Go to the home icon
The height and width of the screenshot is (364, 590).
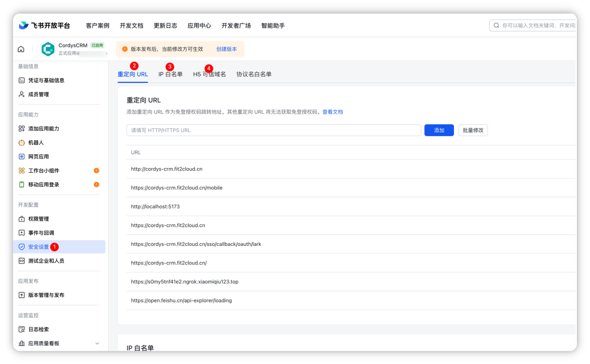click(x=21, y=49)
